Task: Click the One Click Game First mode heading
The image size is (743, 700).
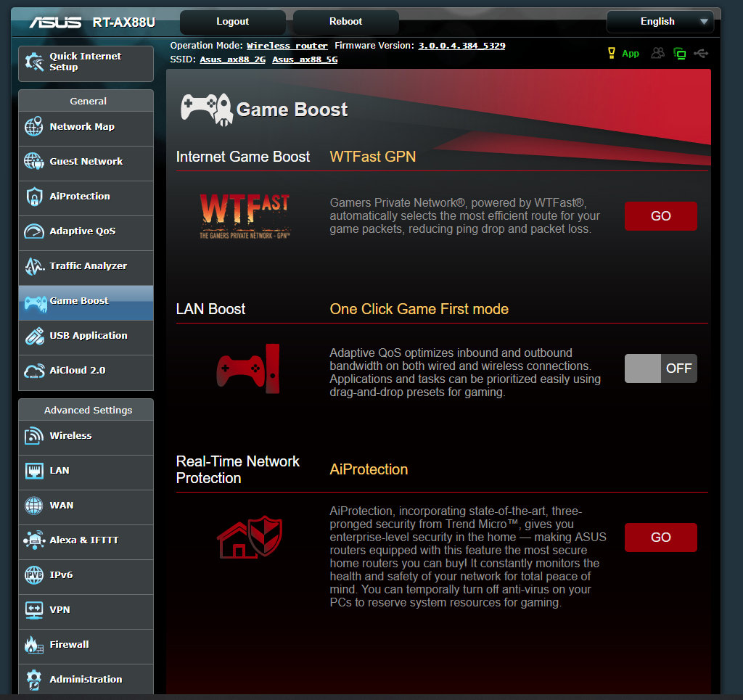Action: click(x=419, y=309)
